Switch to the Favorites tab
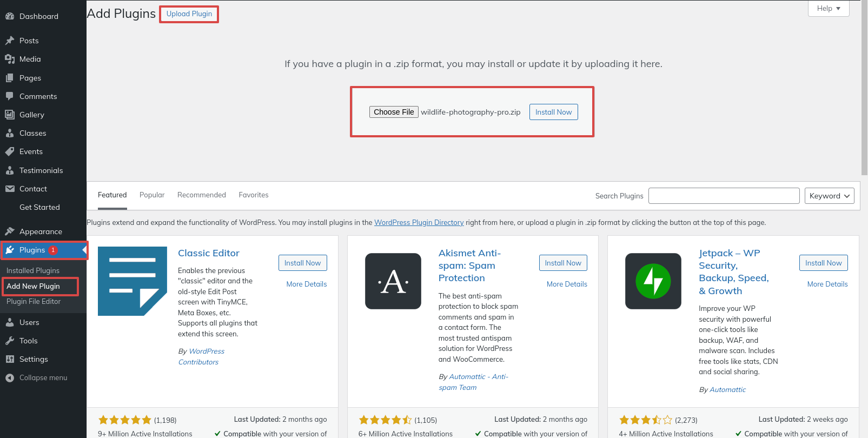 254,195
